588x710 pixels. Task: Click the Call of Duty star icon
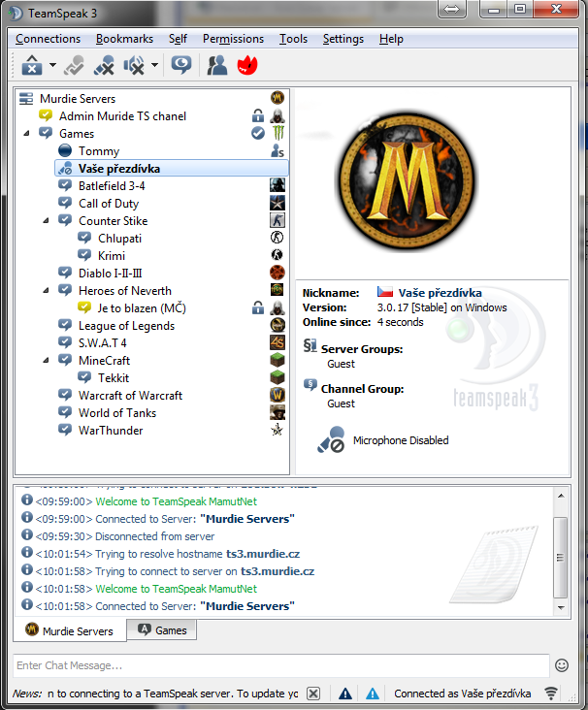(x=278, y=204)
